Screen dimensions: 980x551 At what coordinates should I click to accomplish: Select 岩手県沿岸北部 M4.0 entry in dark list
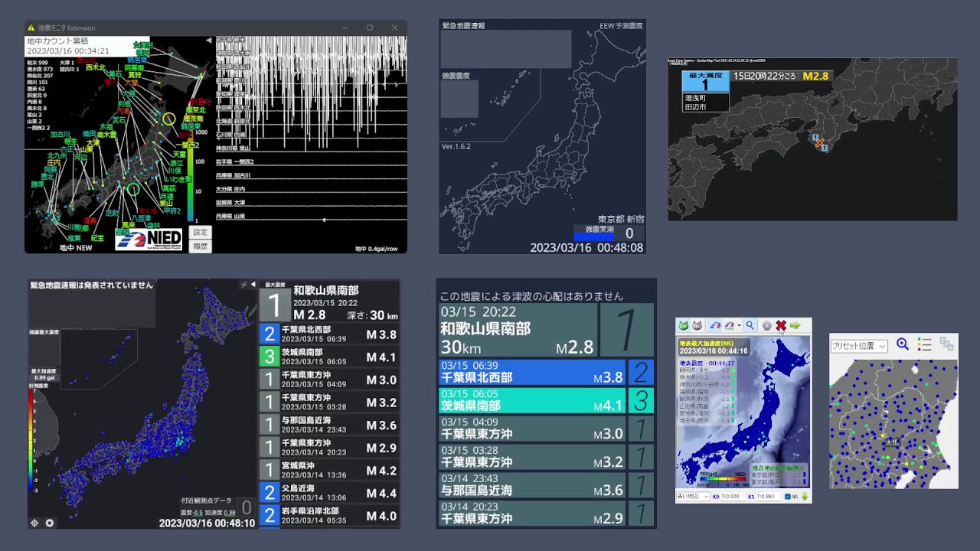pos(329,515)
